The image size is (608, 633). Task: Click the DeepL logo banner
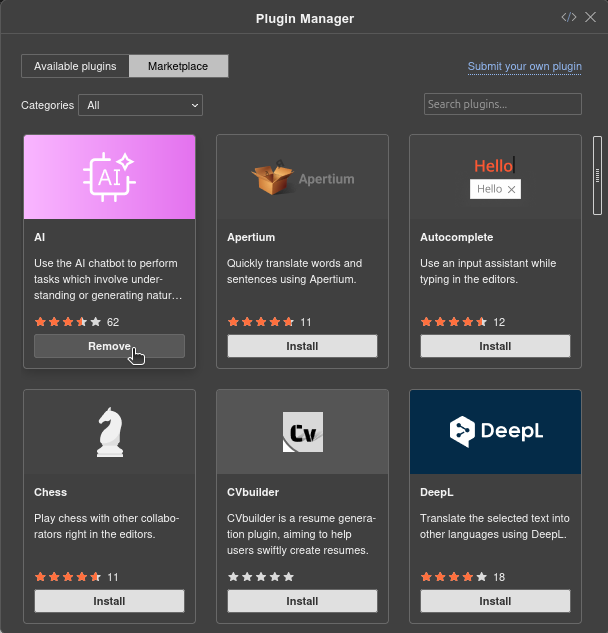(495, 432)
